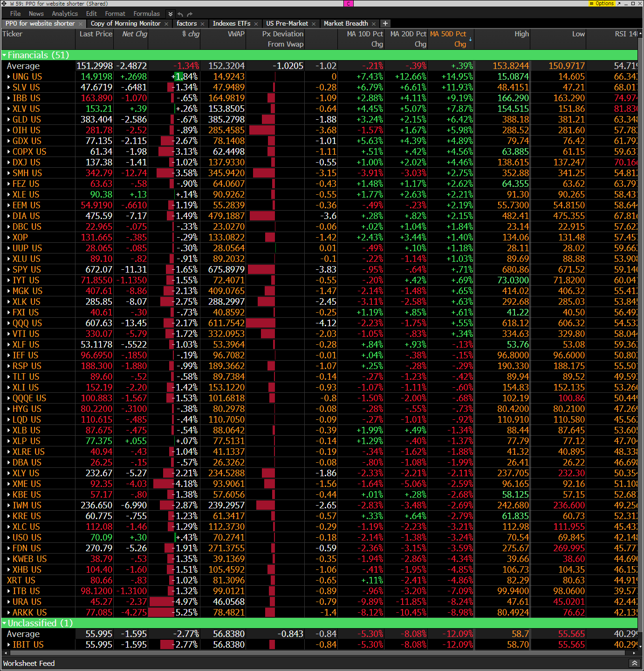644x671 pixels.
Task: Open the yellow Options button
Action: coord(602,3)
